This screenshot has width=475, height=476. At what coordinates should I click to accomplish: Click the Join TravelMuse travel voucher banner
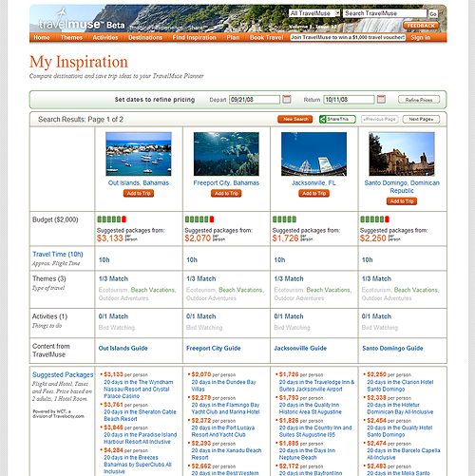pos(348,37)
